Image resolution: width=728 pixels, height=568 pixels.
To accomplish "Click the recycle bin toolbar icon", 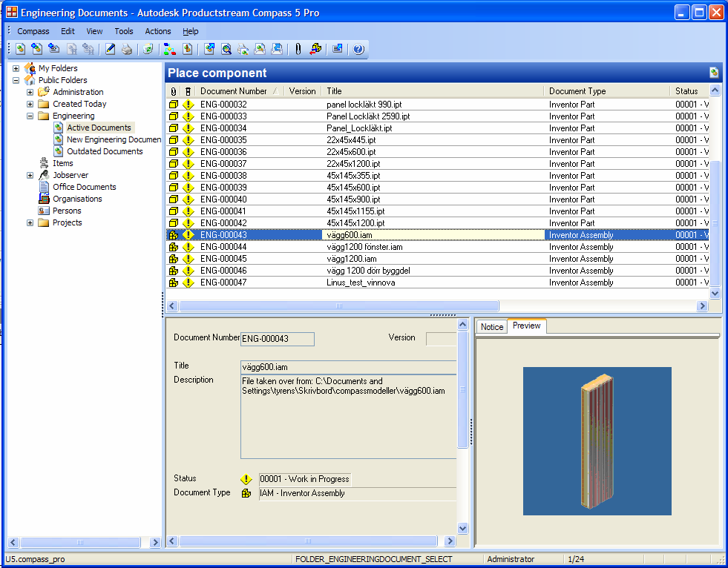I will point(148,49).
